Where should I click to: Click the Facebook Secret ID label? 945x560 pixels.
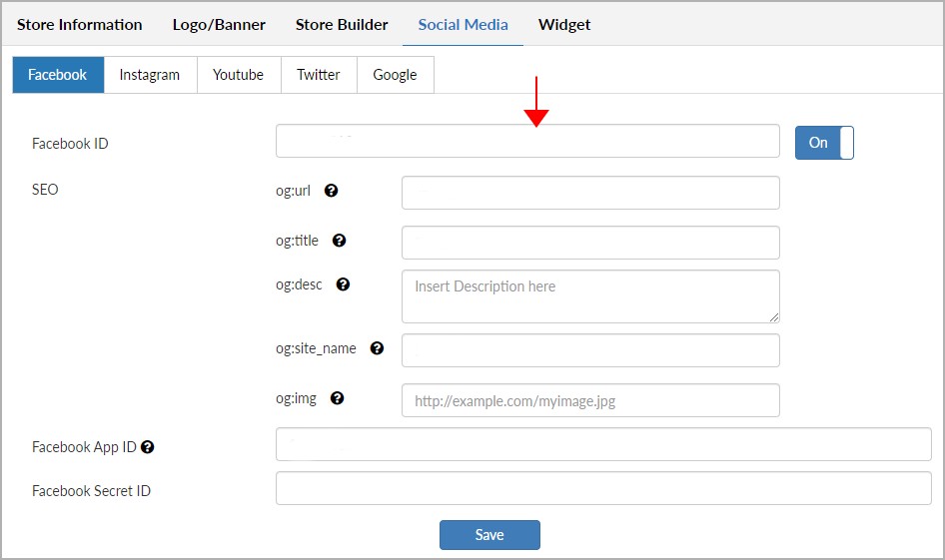pos(91,491)
